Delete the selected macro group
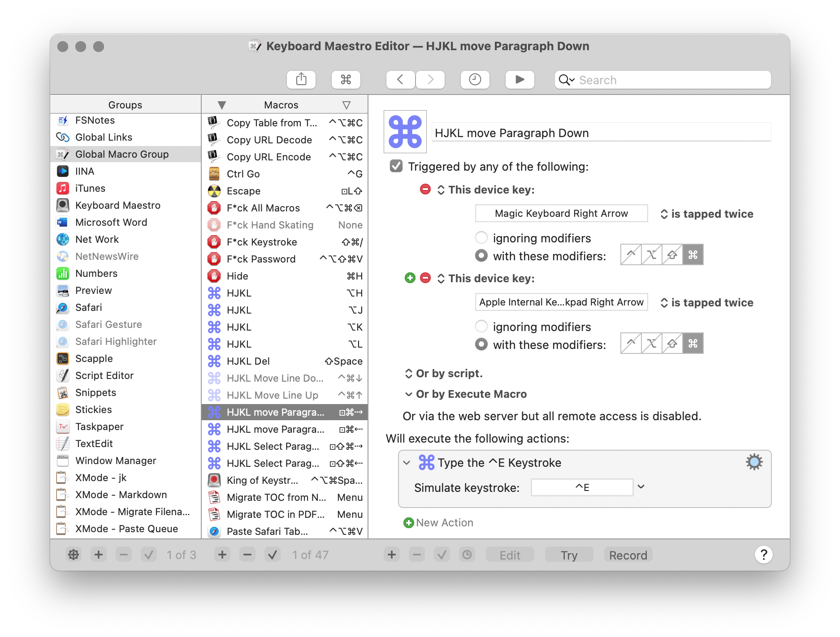This screenshot has height=637, width=840. coord(124,555)
